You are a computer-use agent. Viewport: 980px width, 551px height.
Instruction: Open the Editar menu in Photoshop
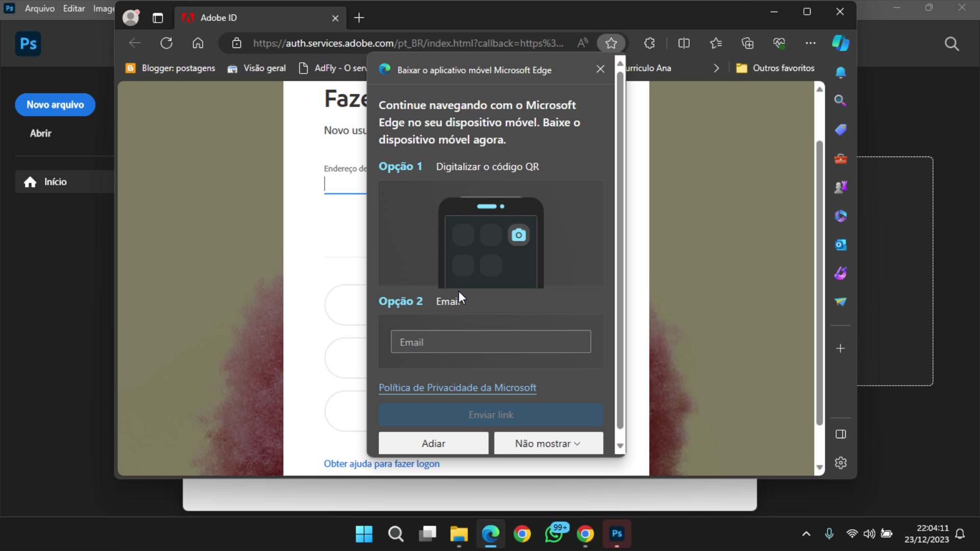click(74, 9)
